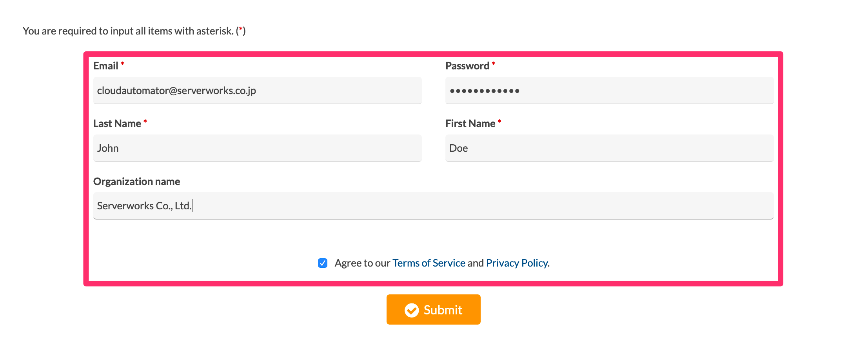Screen dimensions: 868x363
Task: Click the Email input field
Action: click(257, 91)
